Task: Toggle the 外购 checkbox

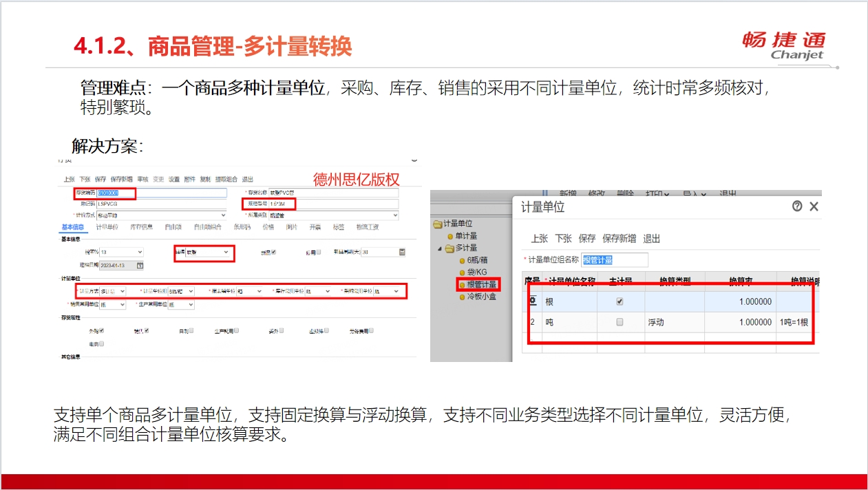Action: (101, 331)
